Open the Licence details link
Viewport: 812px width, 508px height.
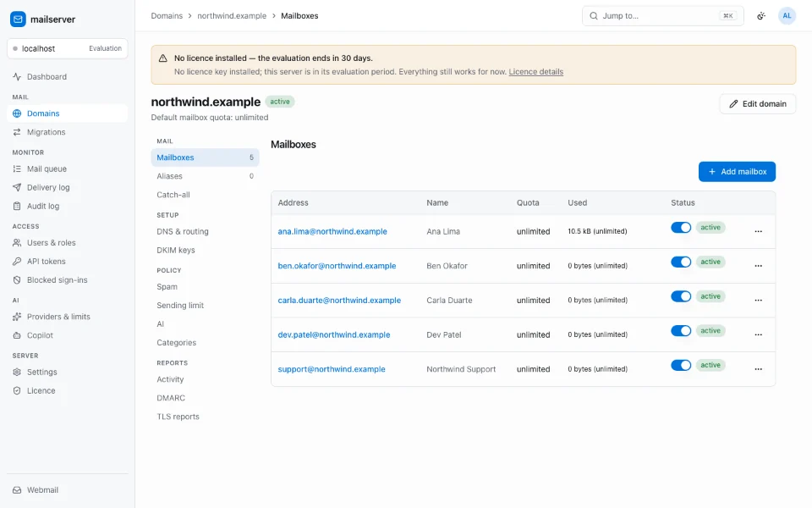click(x=536, y=72)
